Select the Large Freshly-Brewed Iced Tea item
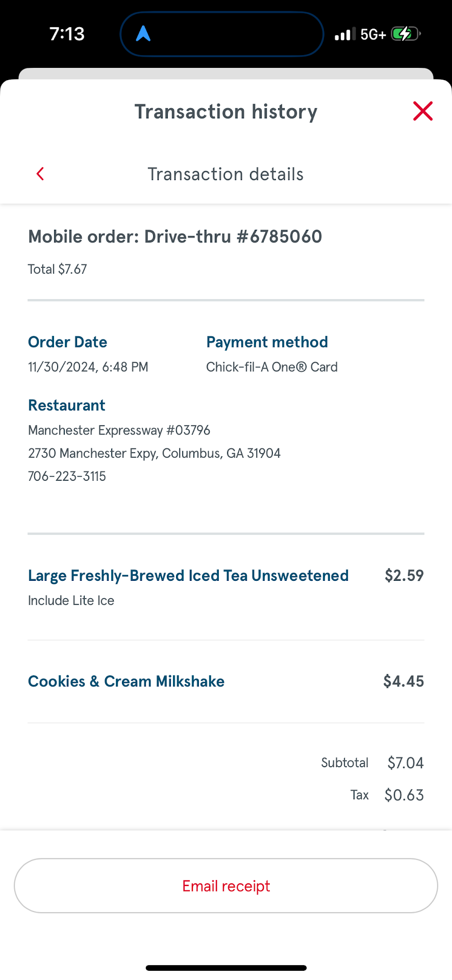Viewport: 452px width, 980px height. [x=188, y=576]
